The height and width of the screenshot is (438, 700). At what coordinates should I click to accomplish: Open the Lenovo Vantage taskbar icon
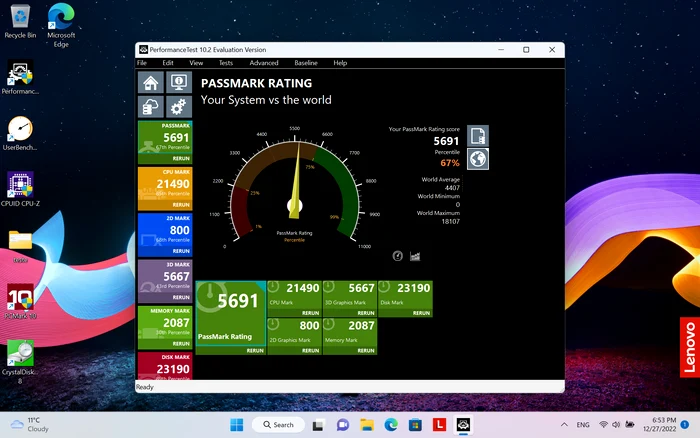pyautogui.click(x=439, y=425)
